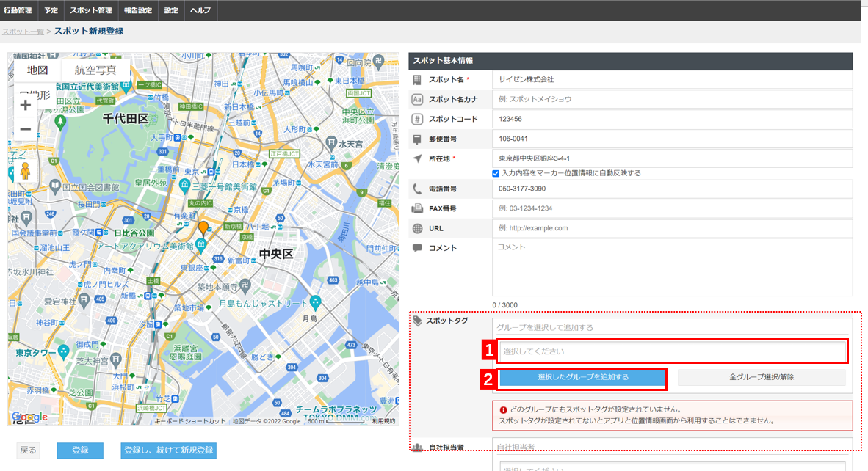Click the 水天宮 marker on the map
868x471 pixels.
click(331, 142)
